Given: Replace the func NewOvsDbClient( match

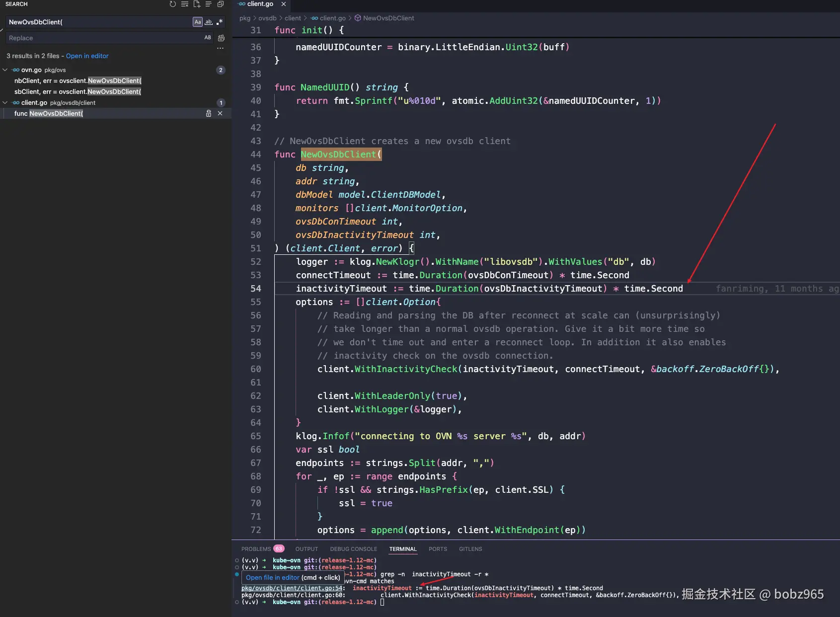Looking at the screenshot, I should pos(209,114).
